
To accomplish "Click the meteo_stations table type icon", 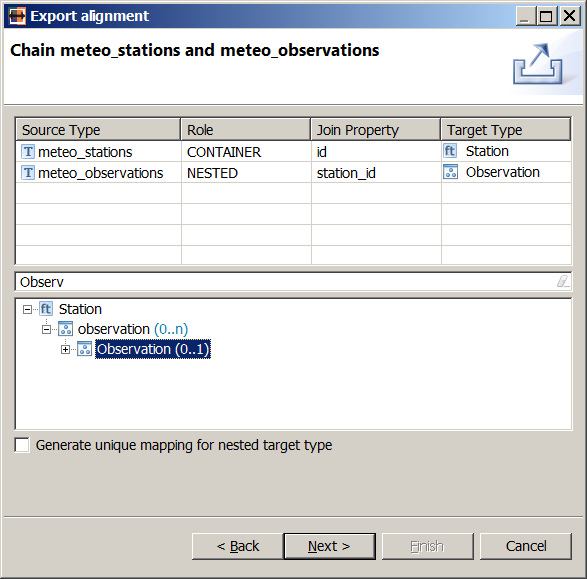I will [28, 152].
